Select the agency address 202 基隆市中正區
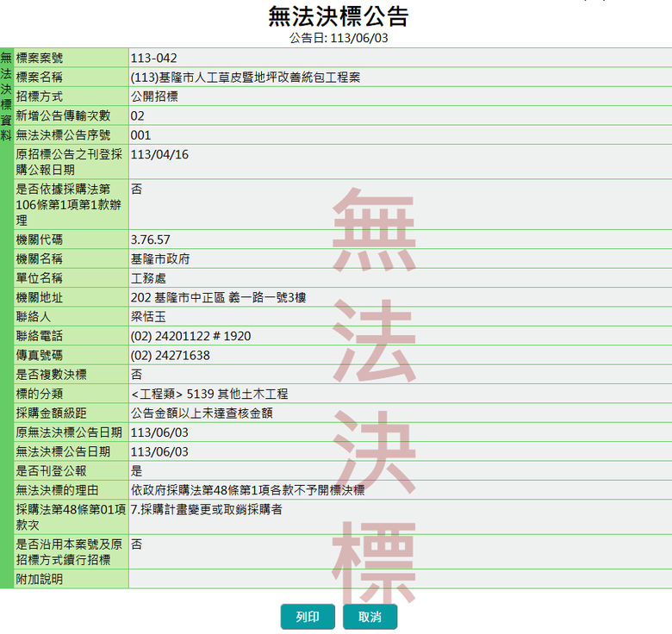Screen dimensions: 672x634 pyautogui.click(x=177, y=297)
